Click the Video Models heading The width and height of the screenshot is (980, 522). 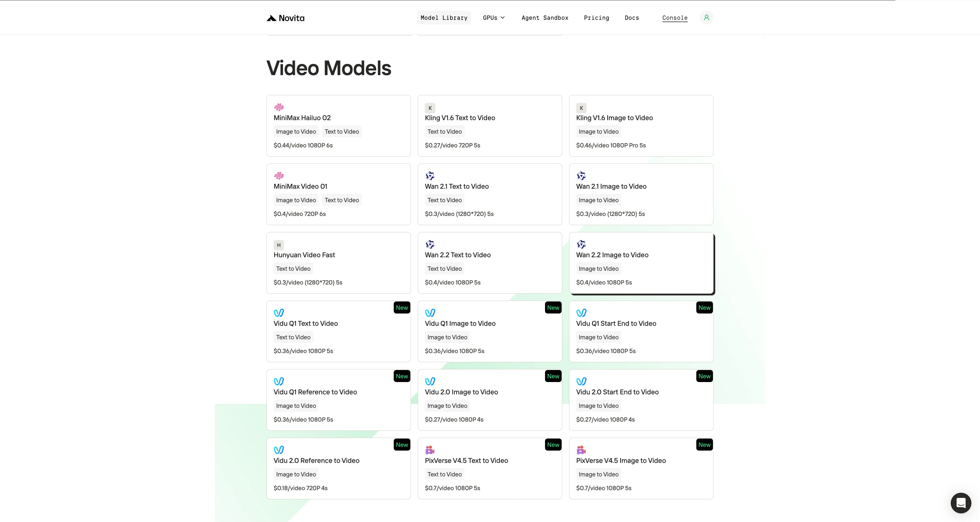(329, 68)
